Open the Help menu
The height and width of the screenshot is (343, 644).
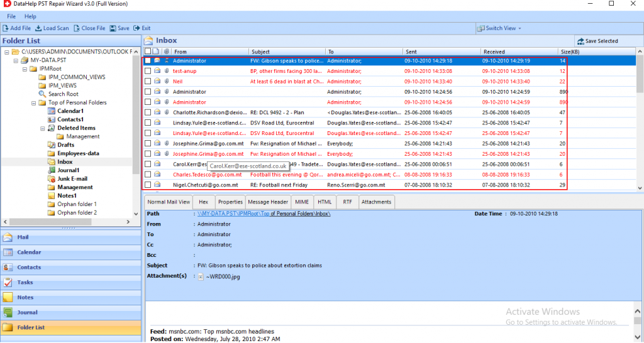(x=30, y=16)
